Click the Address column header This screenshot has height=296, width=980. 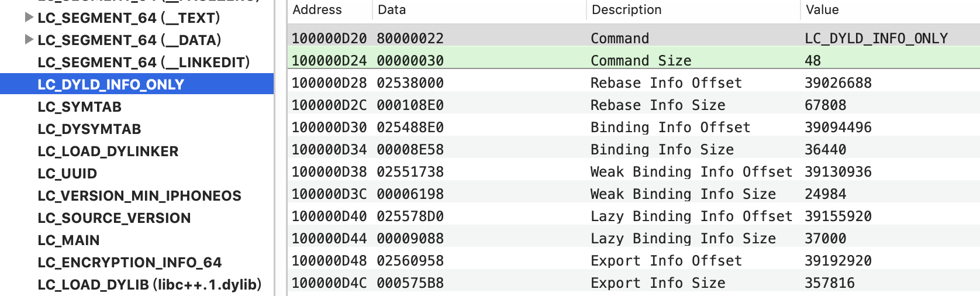click(317, 10)
